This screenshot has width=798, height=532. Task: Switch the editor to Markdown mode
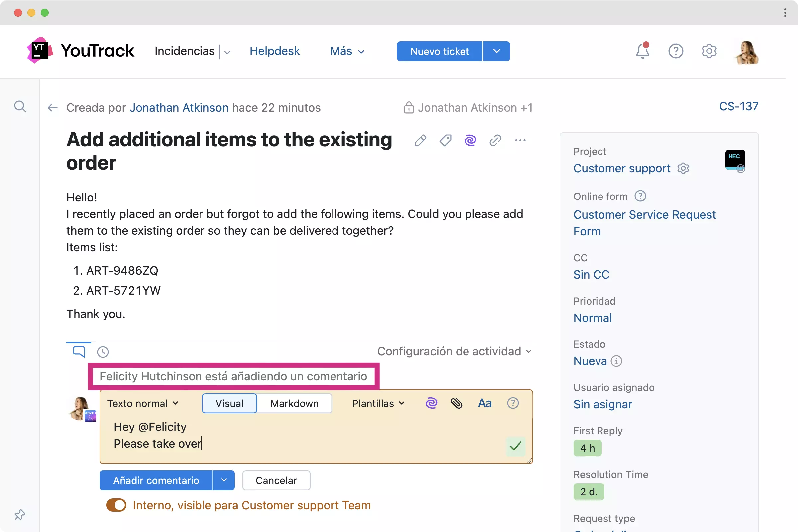click(294, 403)
